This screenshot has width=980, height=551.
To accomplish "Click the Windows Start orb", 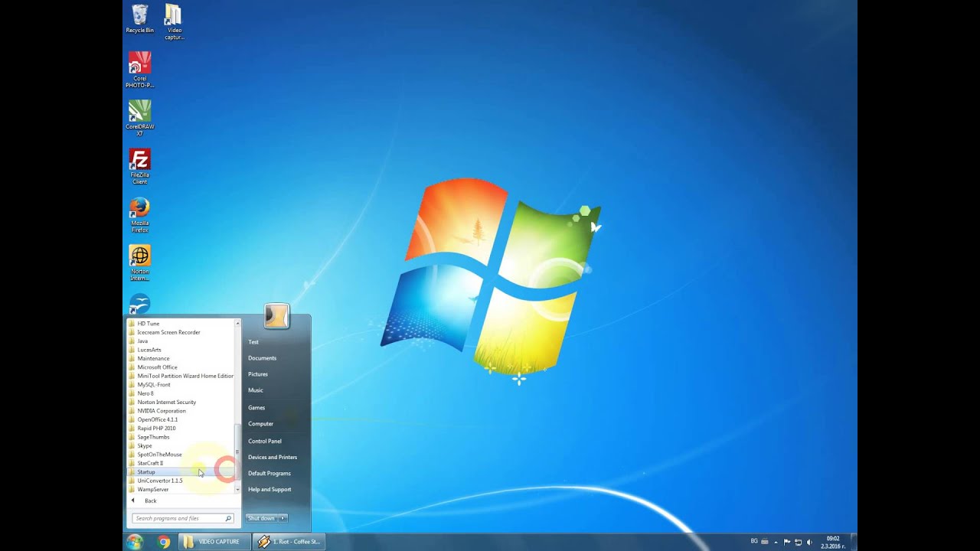I will coord(135,542).
